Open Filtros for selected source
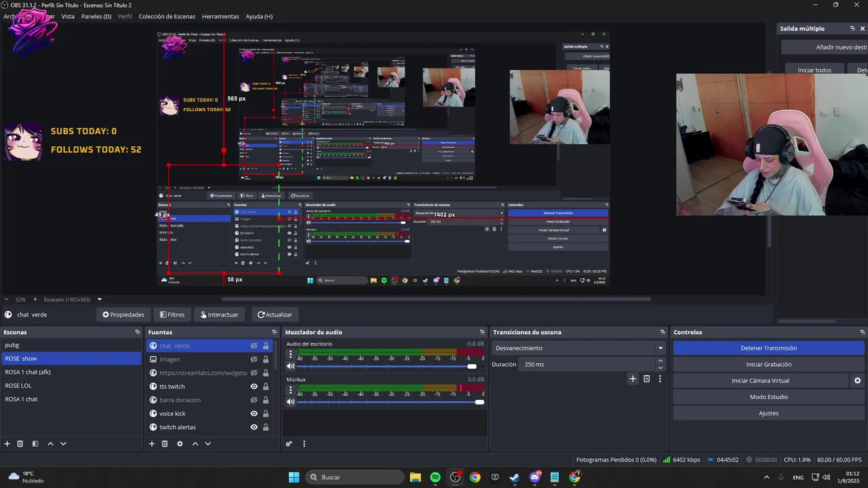 tap(172, 314)
